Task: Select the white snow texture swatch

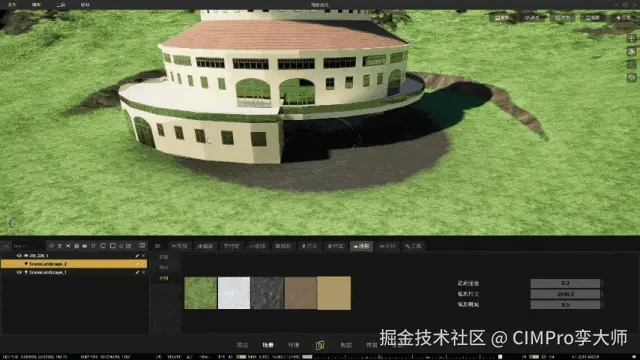Action: tap(234, 293)
